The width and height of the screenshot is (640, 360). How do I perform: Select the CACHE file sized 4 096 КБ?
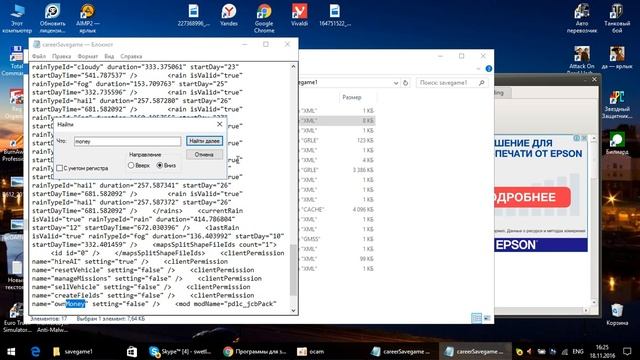pos(338,209)
